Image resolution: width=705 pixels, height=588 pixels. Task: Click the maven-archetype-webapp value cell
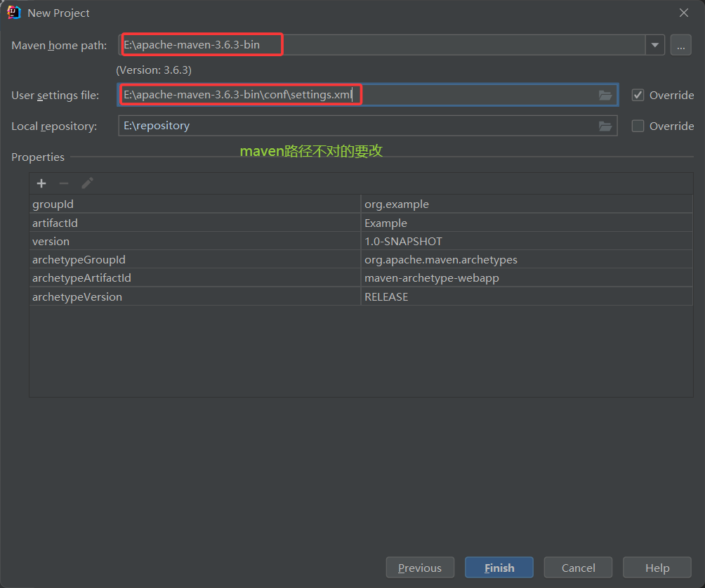527,278
